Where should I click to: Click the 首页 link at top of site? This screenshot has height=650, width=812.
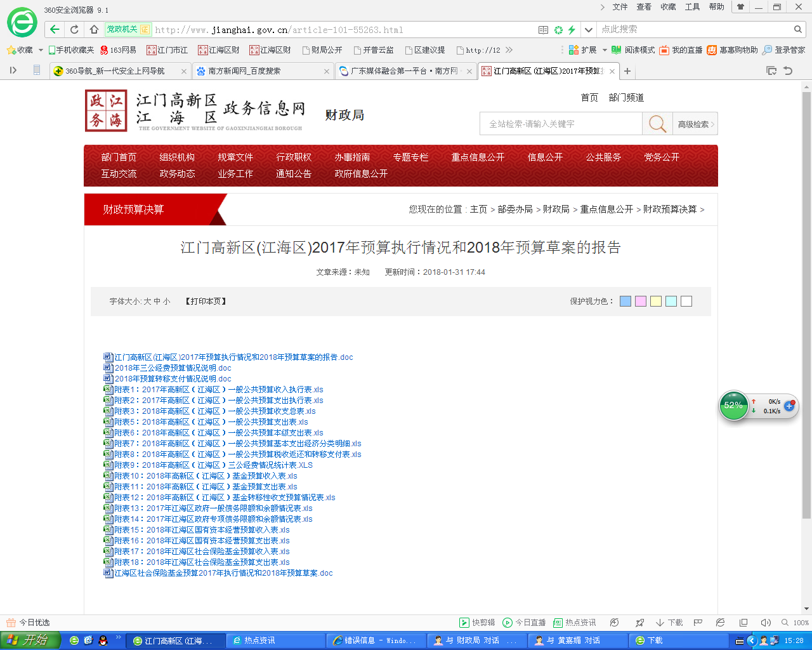pyautogui.click(x=589, y=98)
